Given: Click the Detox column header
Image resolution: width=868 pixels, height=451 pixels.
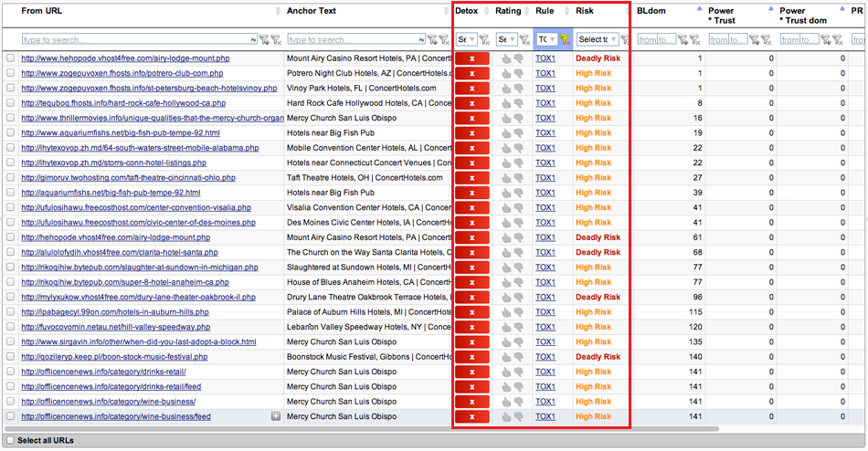Looking at the screenshot, I should pos(467,11).
